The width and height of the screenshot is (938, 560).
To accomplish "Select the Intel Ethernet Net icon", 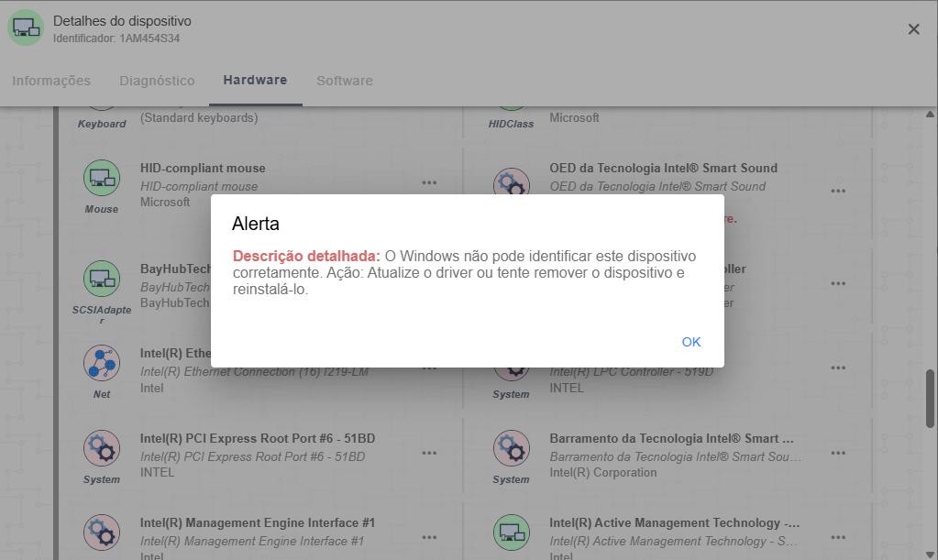I will tap(102, 364).
